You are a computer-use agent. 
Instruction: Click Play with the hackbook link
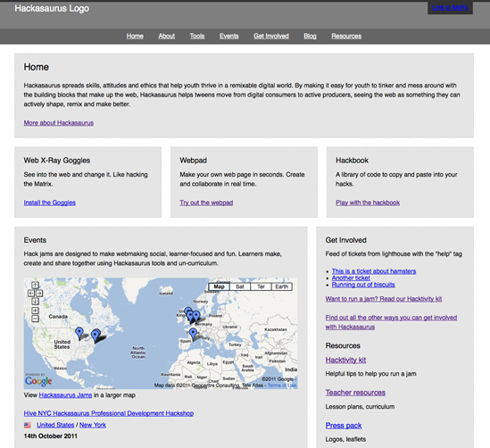point(368,203)
